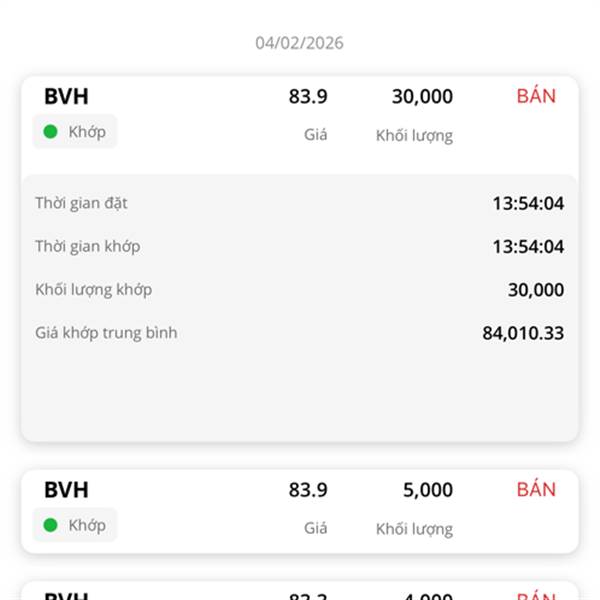Select the BVH ticker on the 5,000 order
The height and width of the screenshot is (600, 600).
(66, 490)
